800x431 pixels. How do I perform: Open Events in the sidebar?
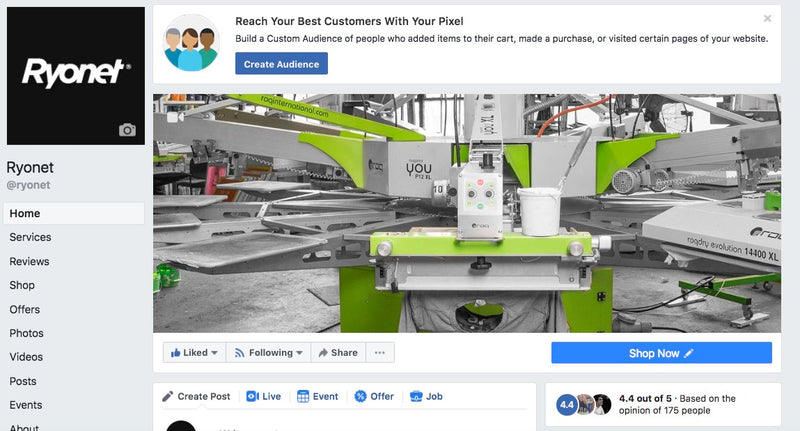tap(26, 405)
